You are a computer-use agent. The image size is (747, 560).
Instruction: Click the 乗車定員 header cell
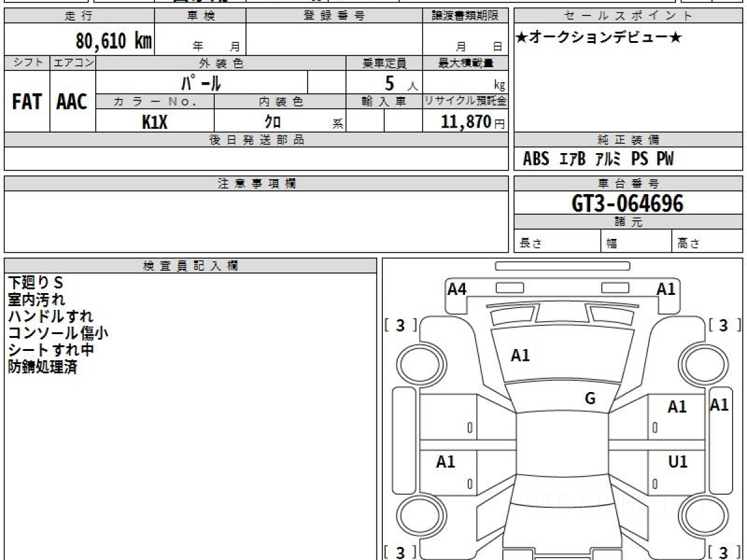(x=384, y=63)
